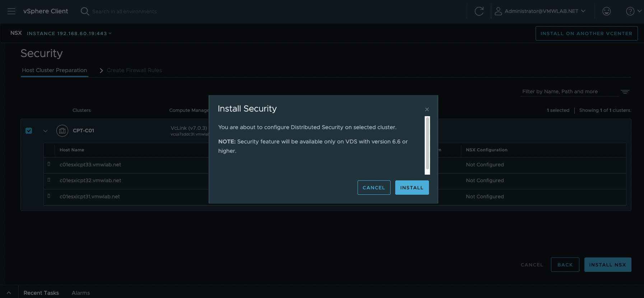Click the dialog's vertical scrollbar
The width and height of the screenshot is (644, 298).
427,145
